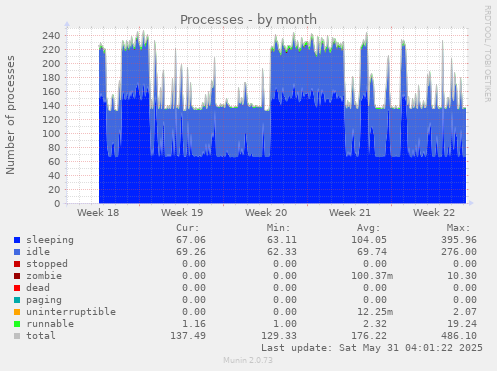Click idle average value 69.74
Viewport: 497px width, 371px height.
(372, 252)
